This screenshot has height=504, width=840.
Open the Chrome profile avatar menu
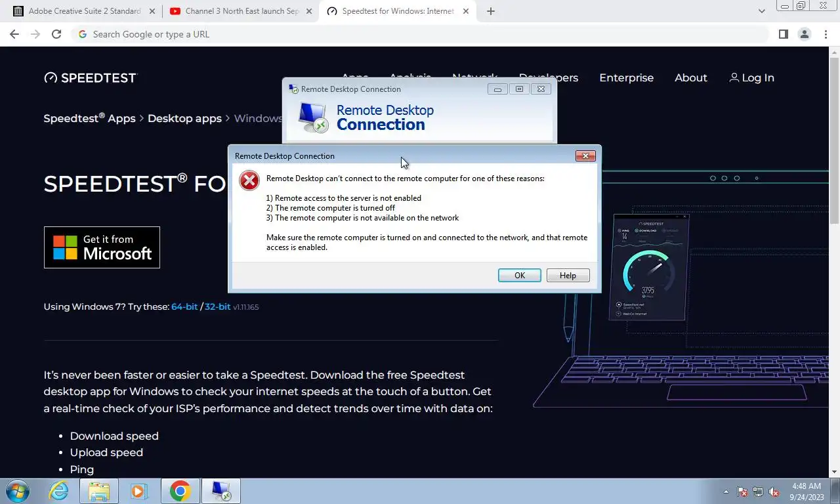[804, 34]
